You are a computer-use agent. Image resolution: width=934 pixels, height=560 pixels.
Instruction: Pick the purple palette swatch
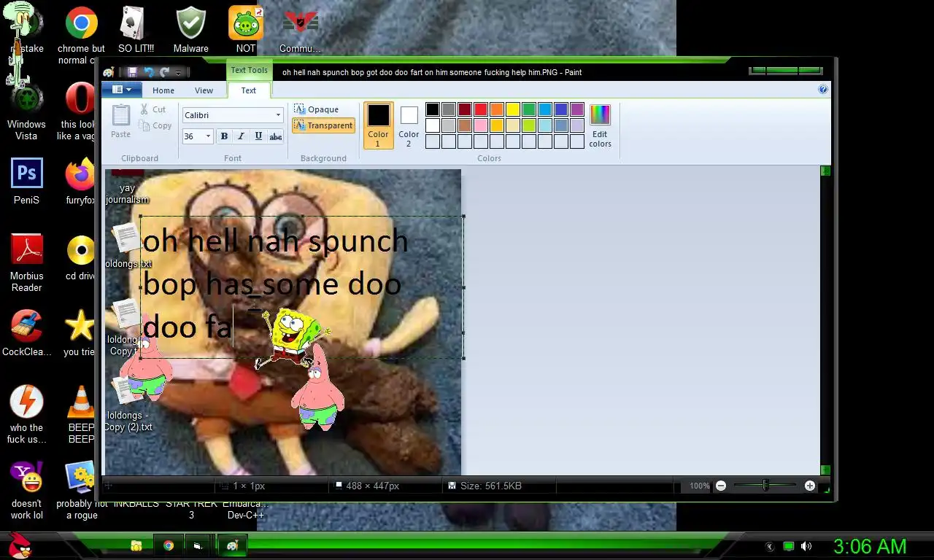pos(577,109)
